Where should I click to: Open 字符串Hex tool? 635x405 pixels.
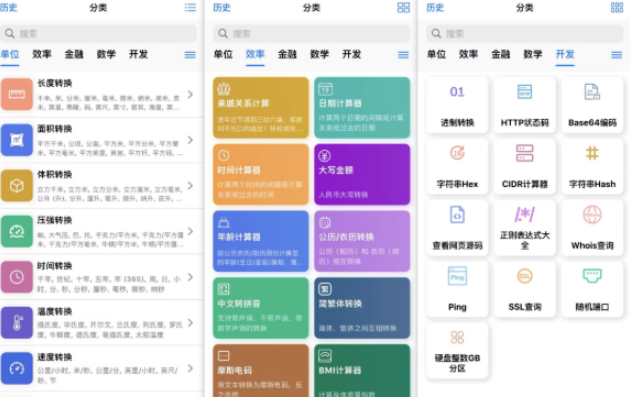457,166
